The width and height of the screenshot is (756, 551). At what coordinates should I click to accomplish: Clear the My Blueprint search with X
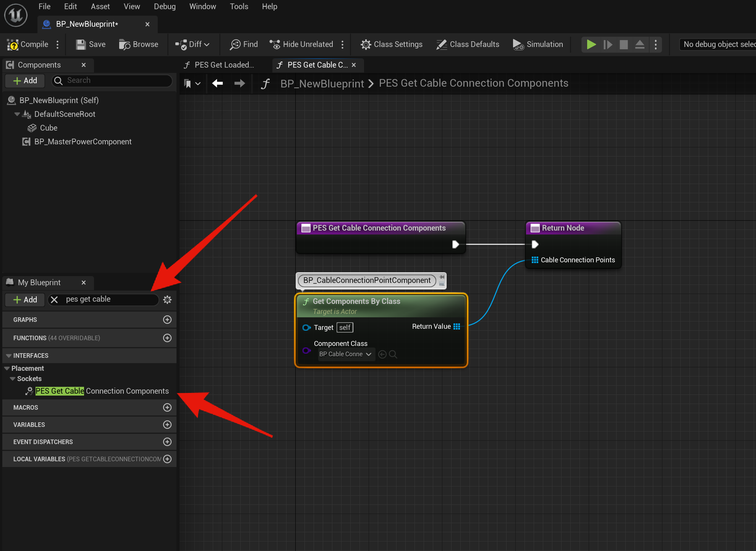[x=54, y=300]
